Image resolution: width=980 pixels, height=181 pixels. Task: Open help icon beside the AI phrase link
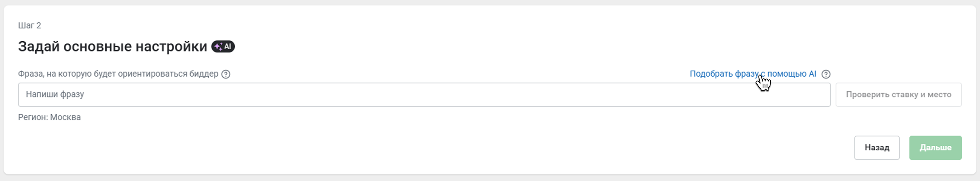826,74
